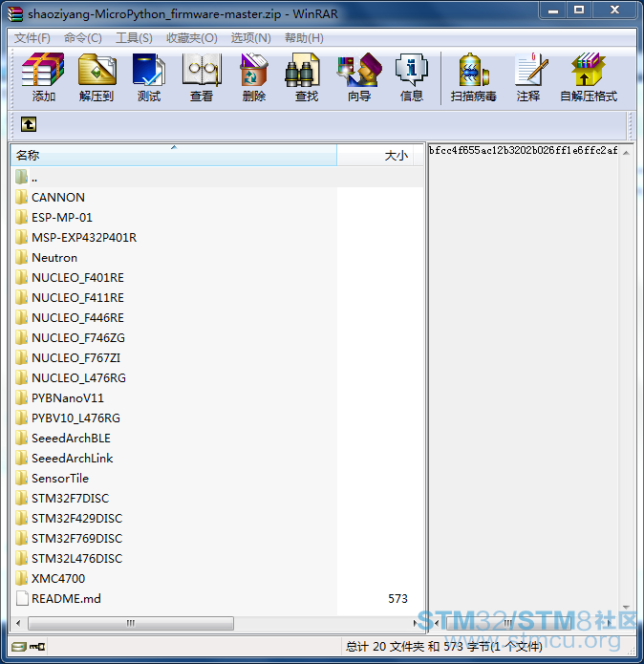Image resolution: width=644 pixels, height=664 pixels.
Task: Select the README.md file
Action: 58,598
